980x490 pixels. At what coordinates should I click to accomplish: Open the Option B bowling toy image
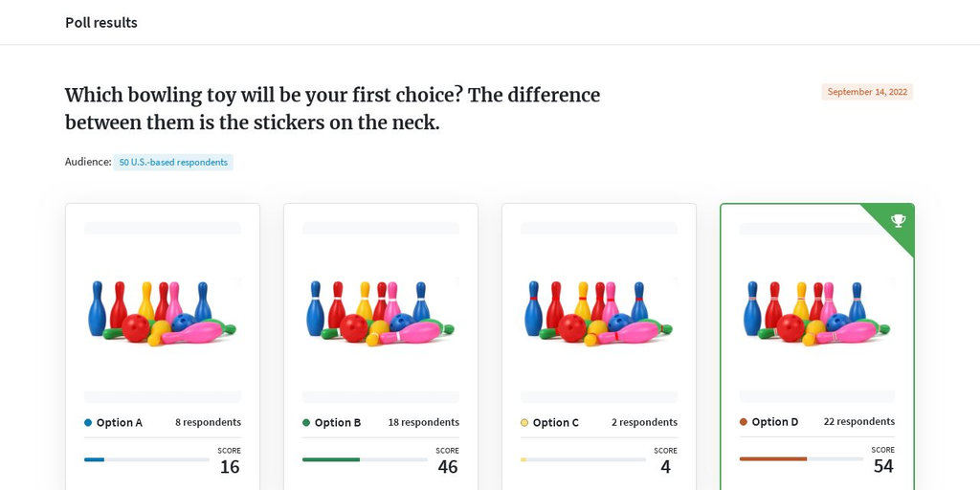[x=381, y=313]
